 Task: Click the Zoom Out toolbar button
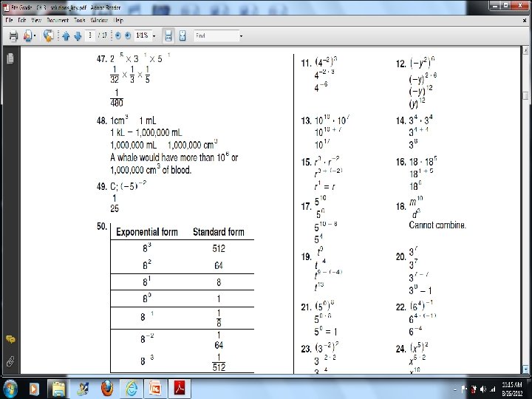point(117,35)
